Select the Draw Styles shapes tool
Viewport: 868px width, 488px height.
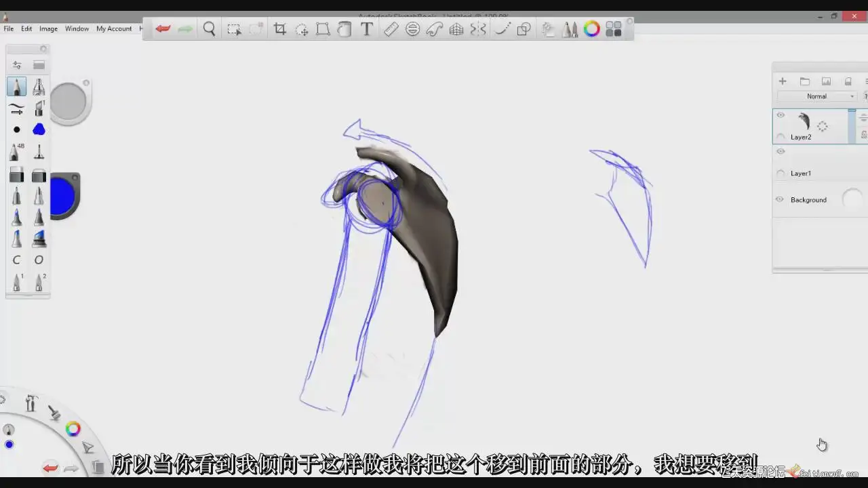[524, 29]
